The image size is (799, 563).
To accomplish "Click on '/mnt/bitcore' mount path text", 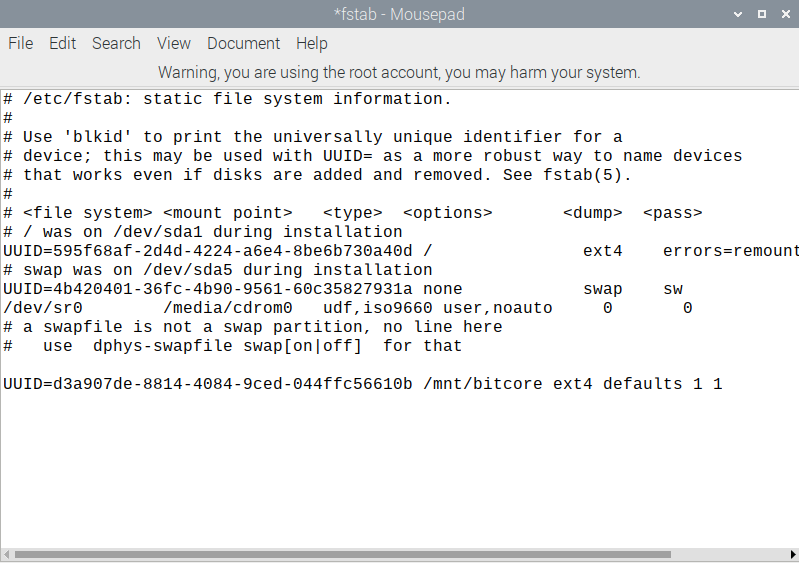I will [483, 384].
